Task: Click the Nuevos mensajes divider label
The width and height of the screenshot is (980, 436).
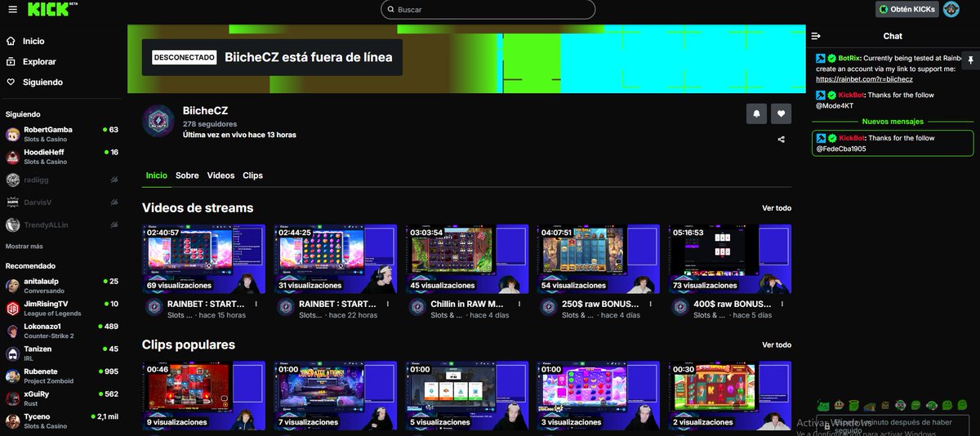Action: coord(892,121)
